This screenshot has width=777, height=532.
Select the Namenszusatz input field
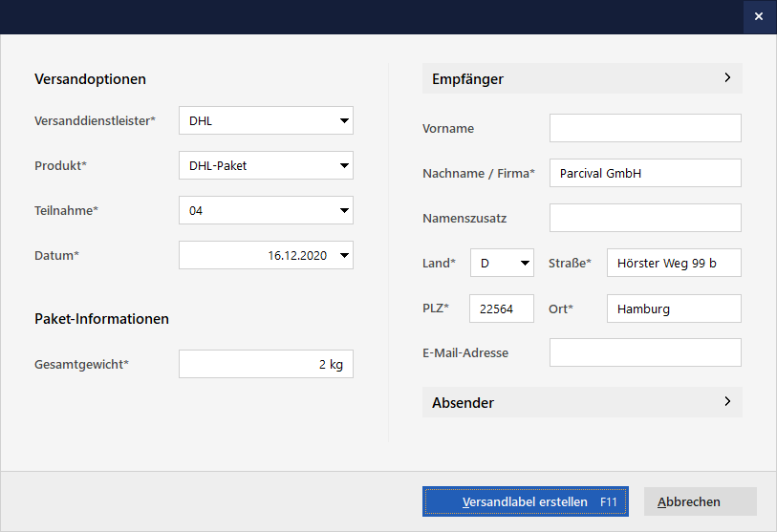[645, 219]
